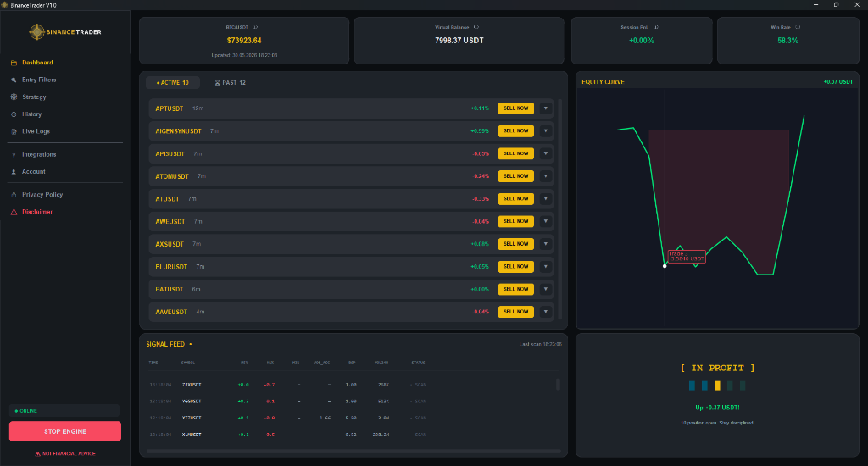Click Sell Now for AAVEUSDT
This screenshot has width=868, height=466.
click(516, 312)
